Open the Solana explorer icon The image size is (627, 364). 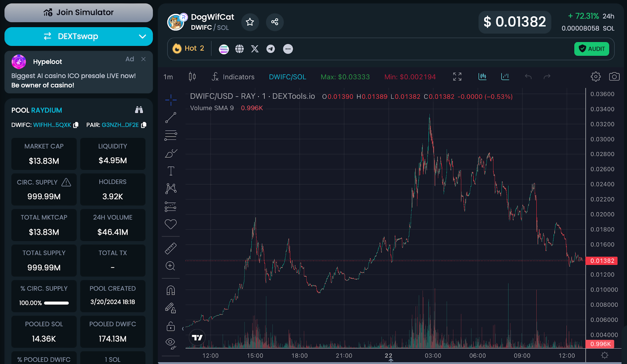[x=224, y=49]
